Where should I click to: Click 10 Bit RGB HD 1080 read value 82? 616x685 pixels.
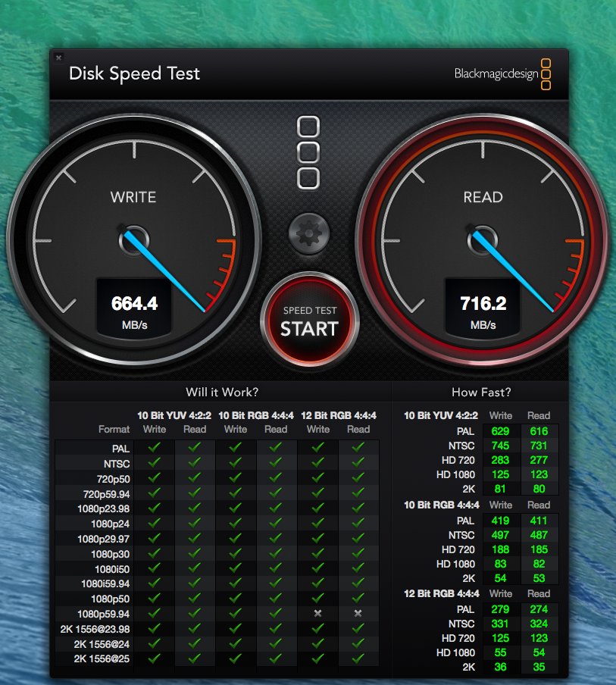[539, 564]
